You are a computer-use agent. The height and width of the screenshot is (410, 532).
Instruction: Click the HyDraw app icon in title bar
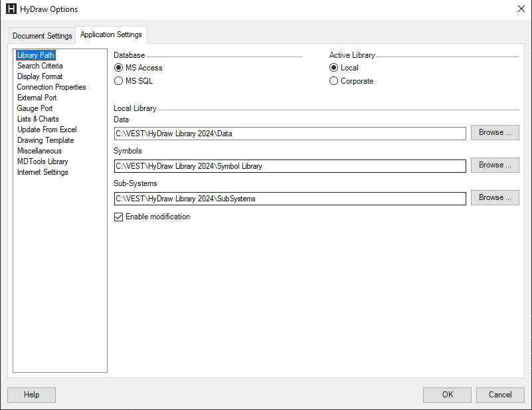tap(11, 9)
